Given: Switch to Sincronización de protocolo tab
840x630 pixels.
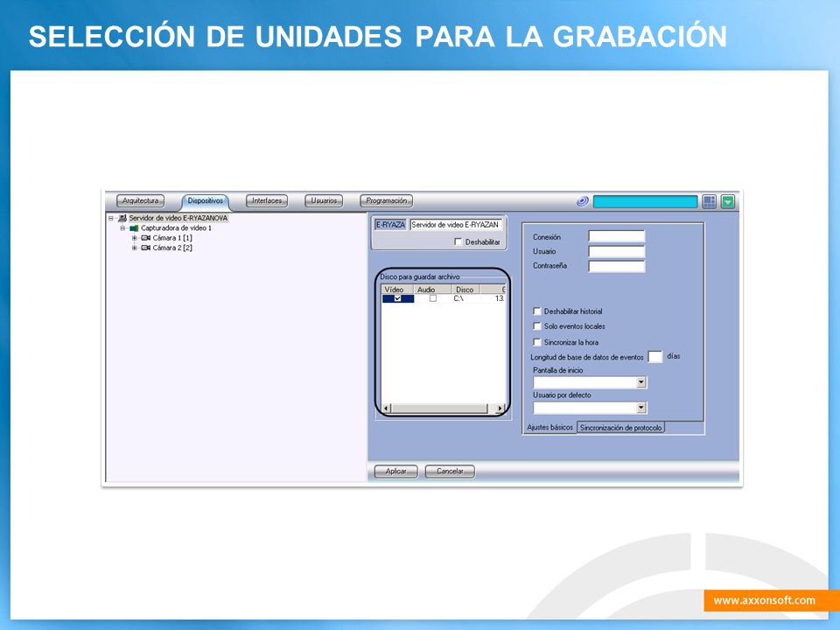Looking at the screenshot, I should [x=621, y=428].
